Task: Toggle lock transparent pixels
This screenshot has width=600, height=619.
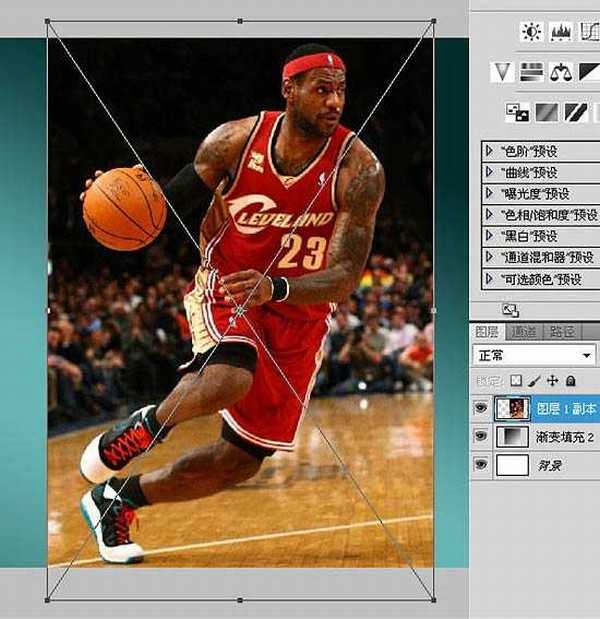Action: [516, 381]
